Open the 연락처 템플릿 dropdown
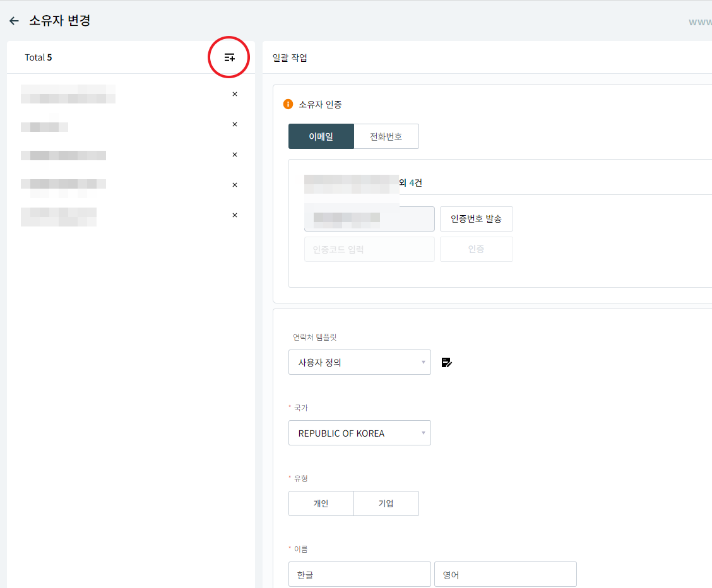Image resolution: width=712 pixels, height=588 pixels. (x=359, y=362)
